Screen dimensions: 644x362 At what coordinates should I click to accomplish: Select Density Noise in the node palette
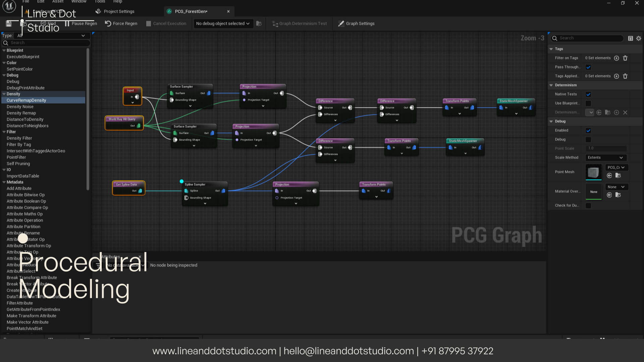[20, 107]
